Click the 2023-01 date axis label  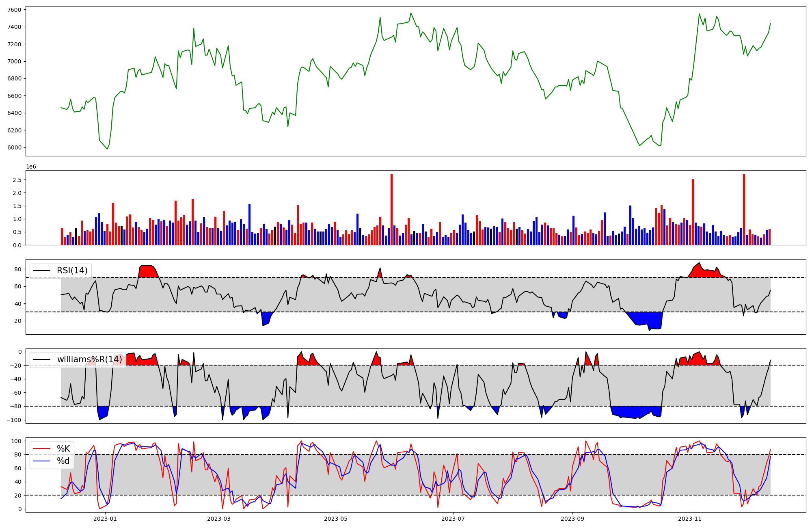(105, 519)
